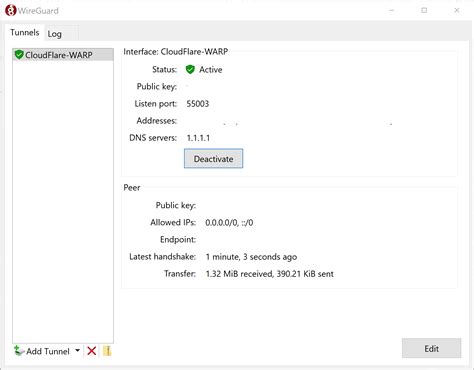Image resolution: width=474 pixels, height=370 pixels.
Task: Click the Add Tunnel icon
Action: point(19,351)
